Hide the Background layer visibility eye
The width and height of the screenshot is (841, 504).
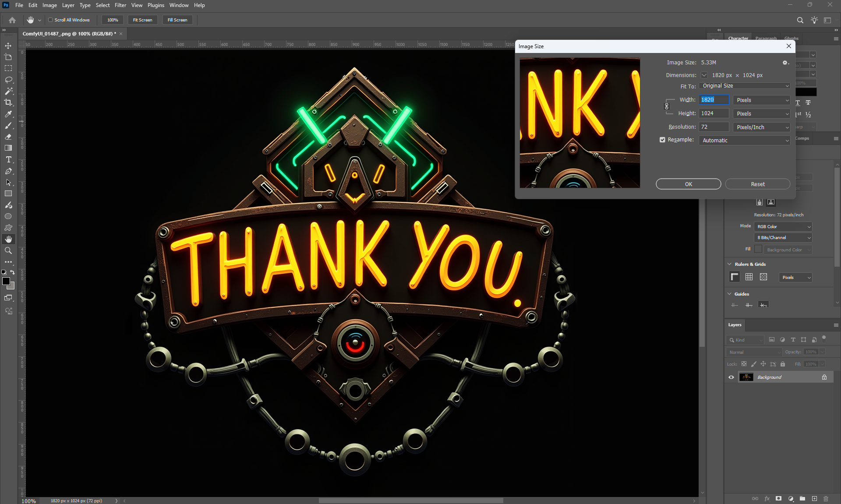tap(731, 377)
